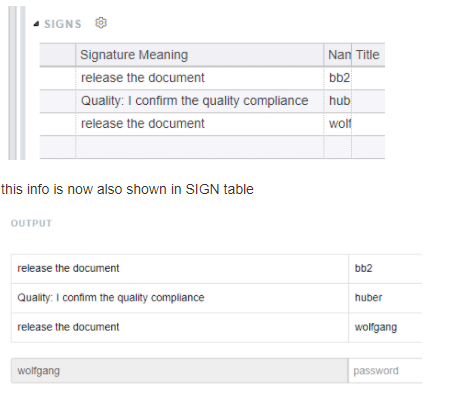This screenshot has height=395, width=454.
Task: Collapse the SIGNS section triangle
Action: click(36, 24)
